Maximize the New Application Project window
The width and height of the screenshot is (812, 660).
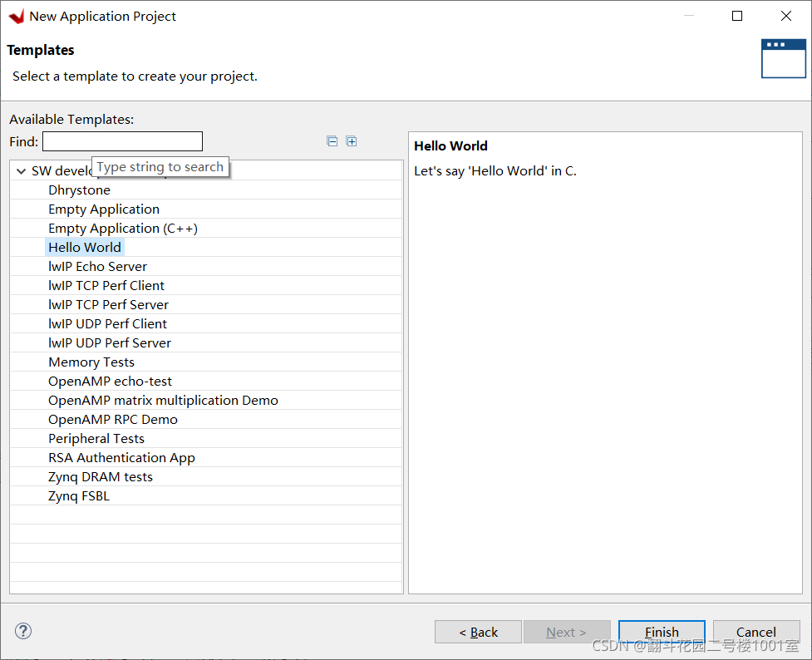coord(737,16)
